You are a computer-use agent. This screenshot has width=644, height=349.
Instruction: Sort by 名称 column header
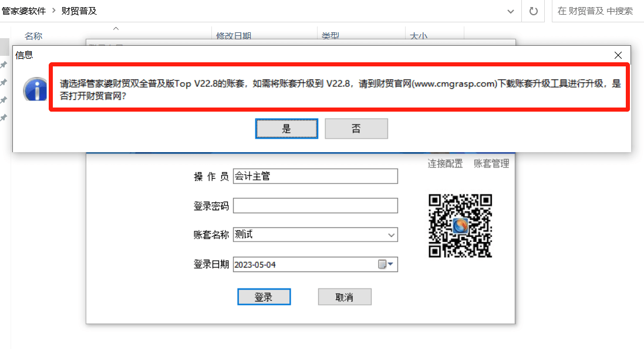(x=33, y=35)
